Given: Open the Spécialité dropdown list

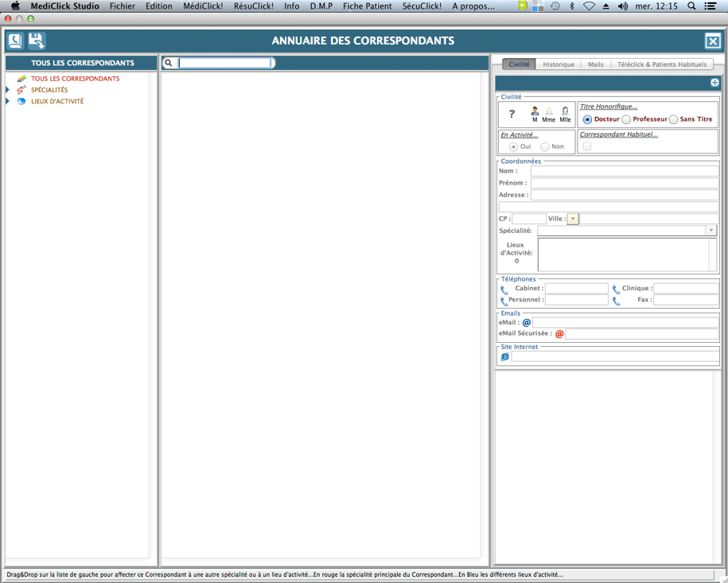Looking at the screenshot, I should (x=710, y=231).
